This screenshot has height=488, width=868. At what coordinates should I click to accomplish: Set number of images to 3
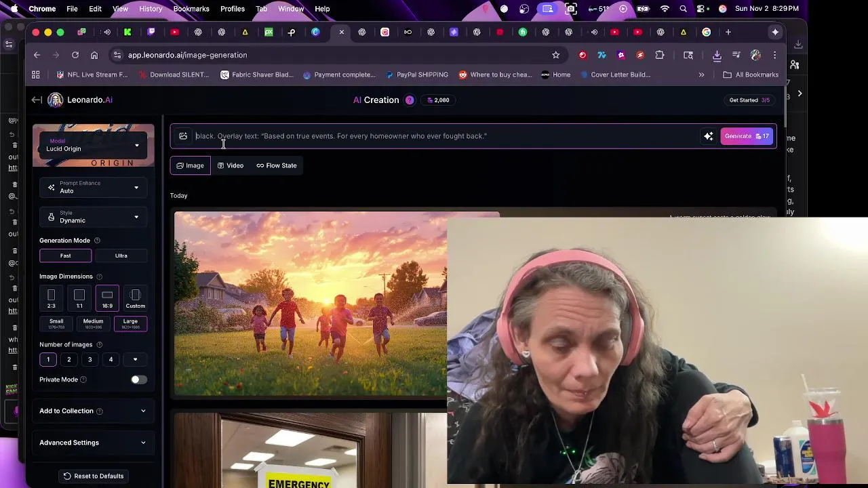tap(90, 359)
